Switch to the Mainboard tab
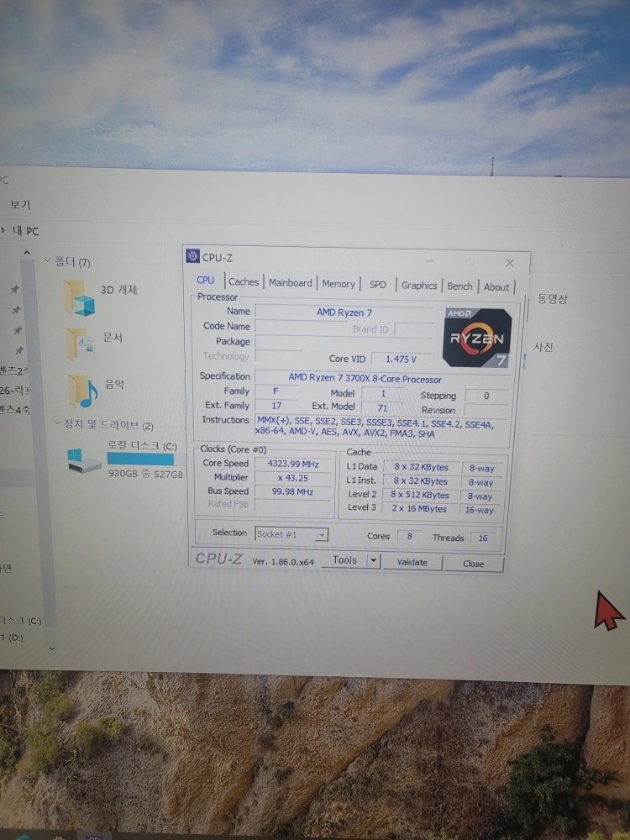 [x=291, y=283]
